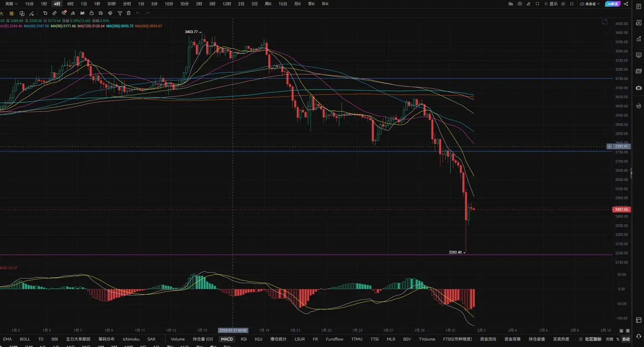The height and width of the screenshot is (347, 644).
Task: Switch to the KDJ sub-indicator
Action: pyautogui.click(x=259, y=339)
